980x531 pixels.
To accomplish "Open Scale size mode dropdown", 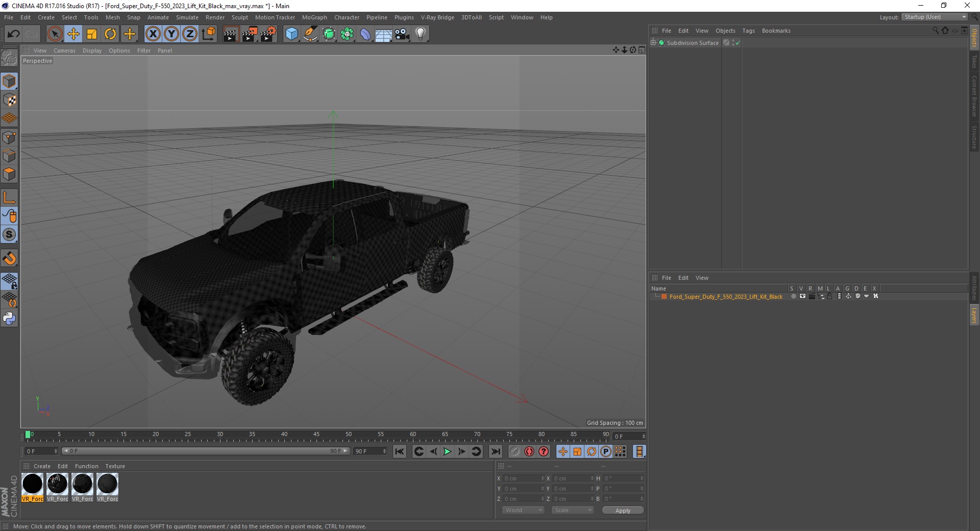I will (x=572, y=510).
